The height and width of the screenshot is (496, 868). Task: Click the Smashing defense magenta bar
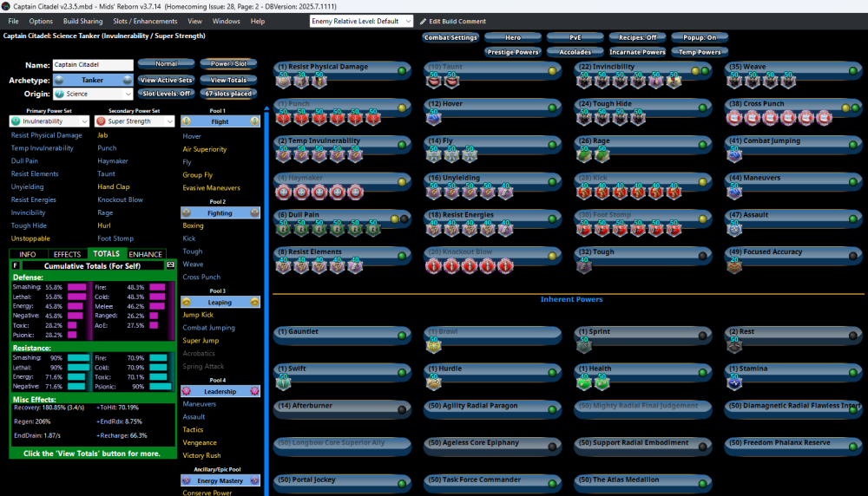tap(77, 287)
